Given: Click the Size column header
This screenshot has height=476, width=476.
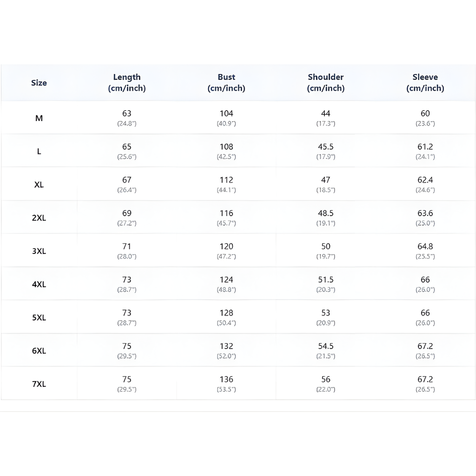Looking at the screenshot, I should (39, 83).
